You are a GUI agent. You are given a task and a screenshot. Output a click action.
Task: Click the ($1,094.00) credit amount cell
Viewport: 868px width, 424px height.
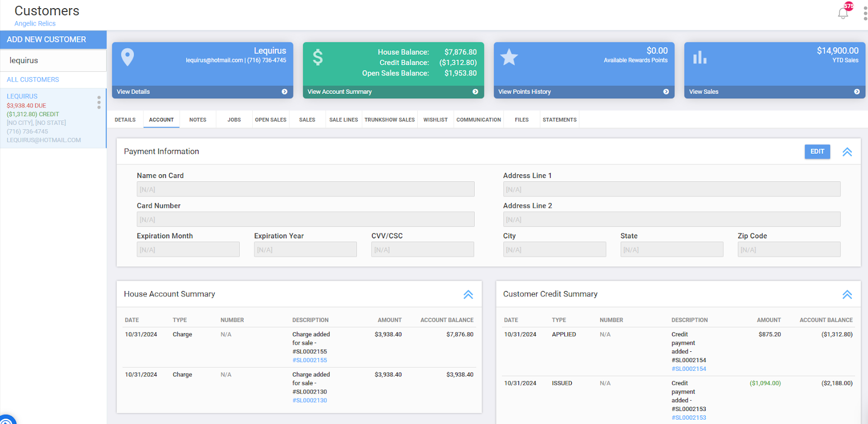(x=765, y=383)
